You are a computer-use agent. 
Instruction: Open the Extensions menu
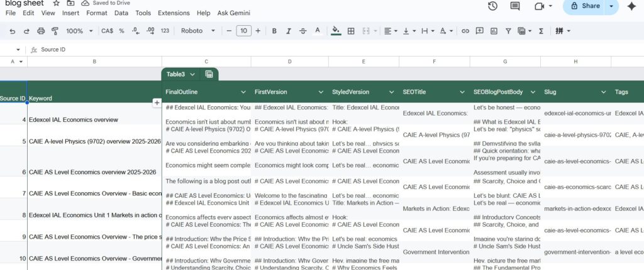(174, 13)
